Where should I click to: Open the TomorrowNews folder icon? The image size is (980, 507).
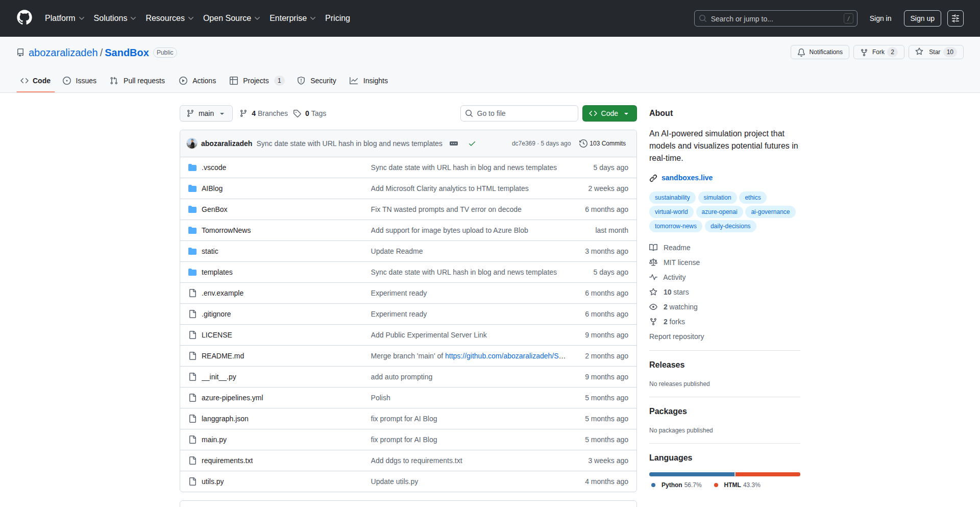tap(192, 230)
